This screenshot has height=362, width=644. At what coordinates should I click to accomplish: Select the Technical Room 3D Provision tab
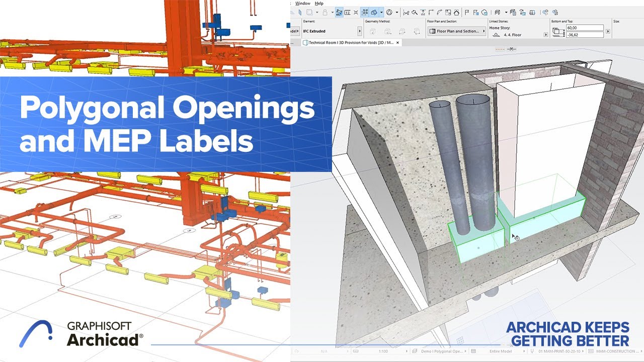click(350, 43)
